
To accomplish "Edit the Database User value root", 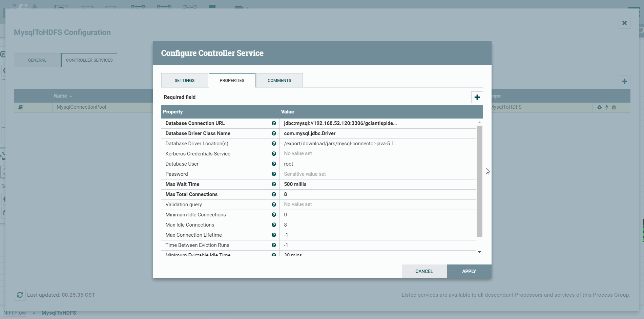I will (339, 164).
